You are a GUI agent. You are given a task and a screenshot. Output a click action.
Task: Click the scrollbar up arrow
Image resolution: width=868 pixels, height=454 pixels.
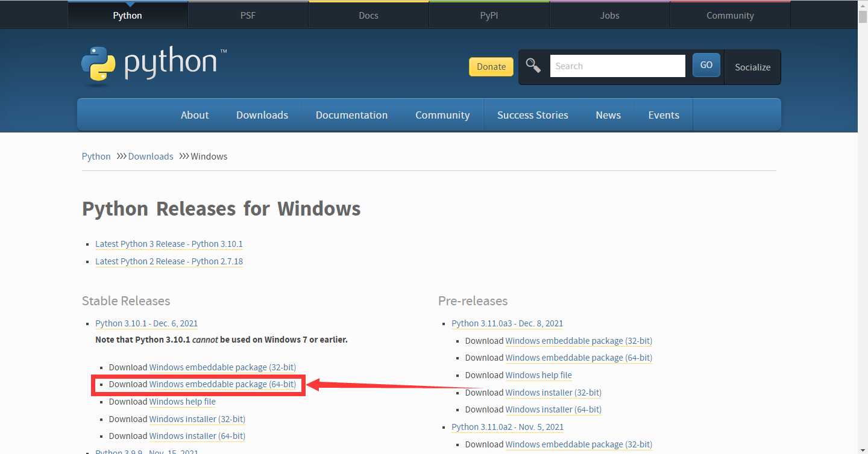pos(863,5)
